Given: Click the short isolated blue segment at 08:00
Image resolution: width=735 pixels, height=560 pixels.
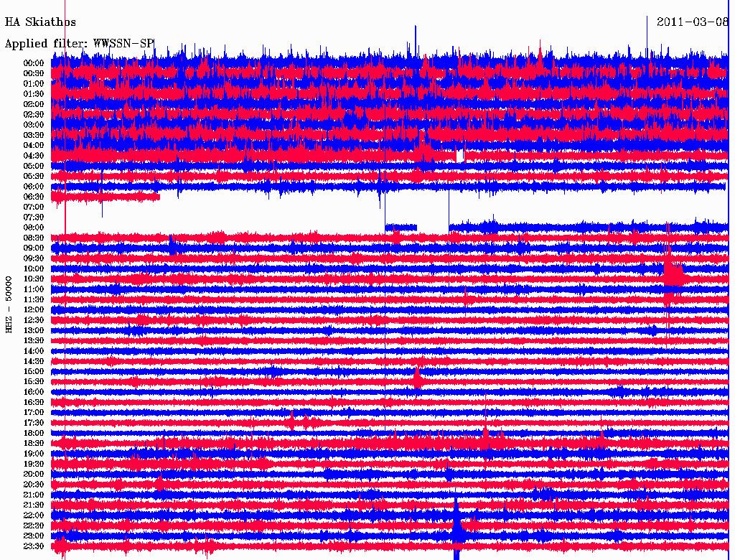Looking at the screenshot, I should coord(401,228).
